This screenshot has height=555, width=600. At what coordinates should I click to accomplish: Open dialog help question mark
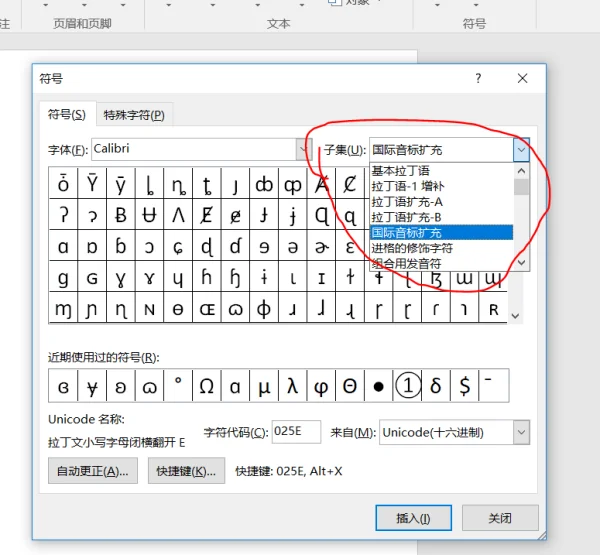click(x=478, y=78)
